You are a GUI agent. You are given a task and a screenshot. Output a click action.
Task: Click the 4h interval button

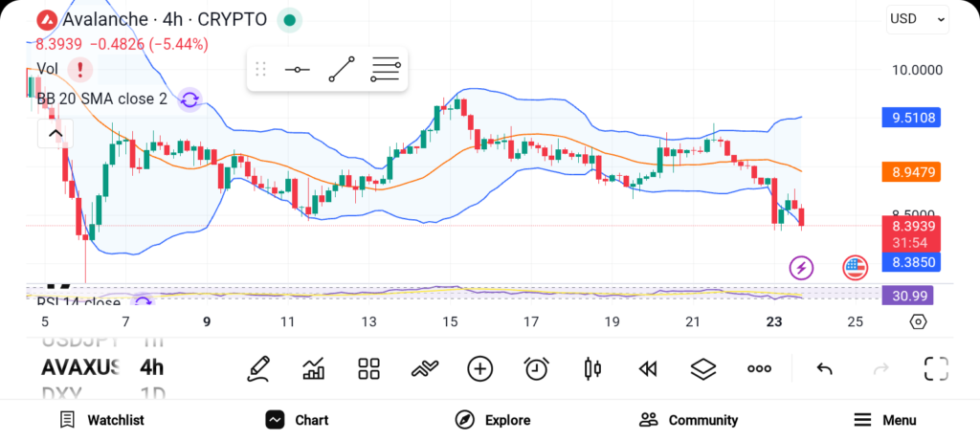[x=151, y=367]
